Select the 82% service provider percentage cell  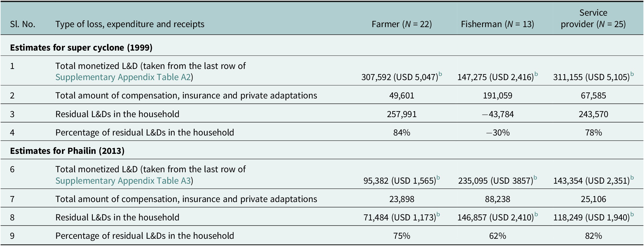(593, 236)
